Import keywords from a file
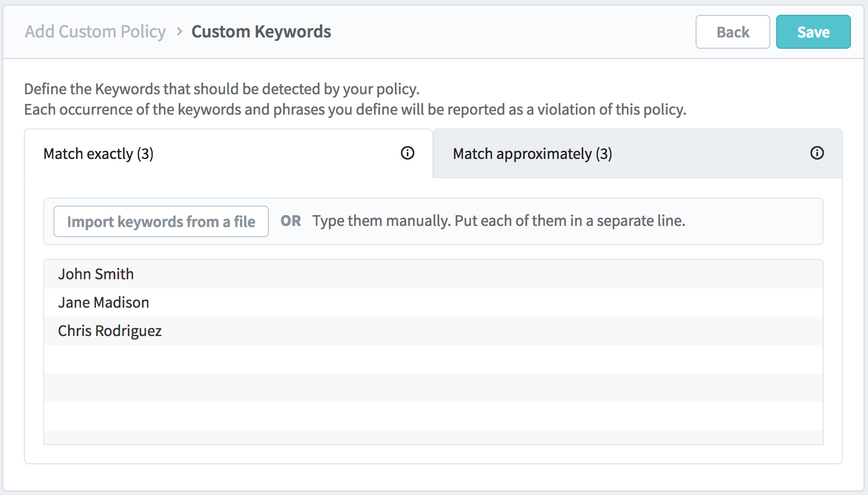This screenshot has height=495, width=868. (161, 221)
